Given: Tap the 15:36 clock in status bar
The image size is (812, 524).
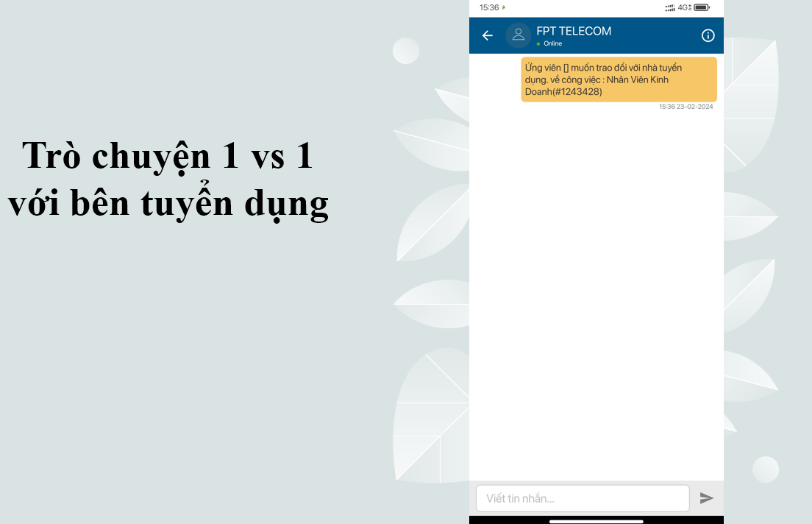Looking at the screenshot, I should (x=489, y=7).
